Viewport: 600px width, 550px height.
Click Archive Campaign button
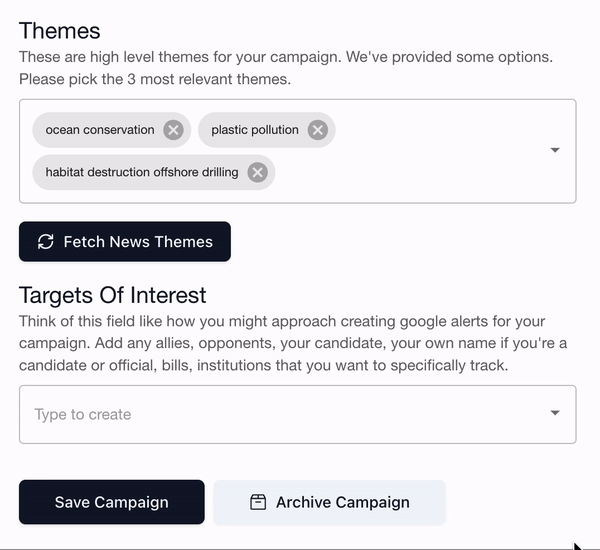click(x=329, y=502)
